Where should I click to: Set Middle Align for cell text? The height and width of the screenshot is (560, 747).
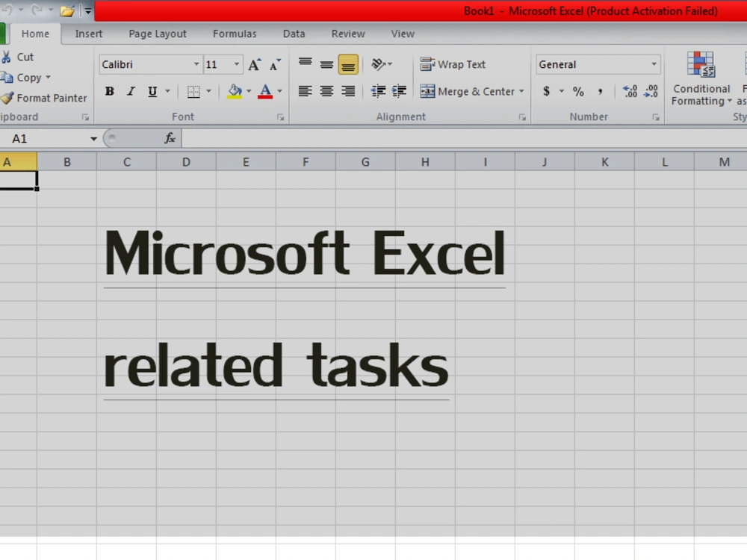(326, 63)
